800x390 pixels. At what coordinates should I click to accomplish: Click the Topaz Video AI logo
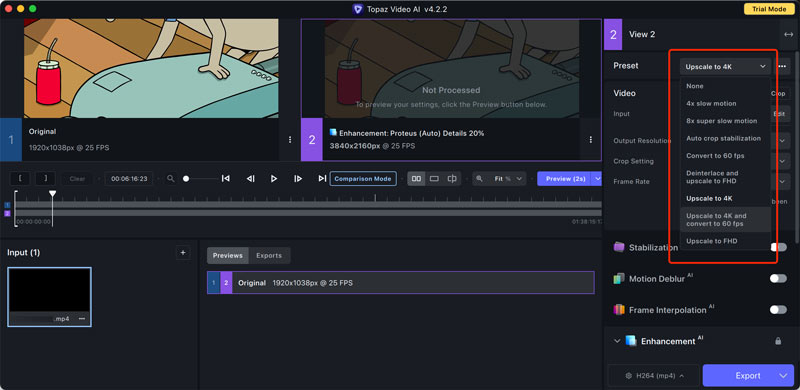coord(357,9)
